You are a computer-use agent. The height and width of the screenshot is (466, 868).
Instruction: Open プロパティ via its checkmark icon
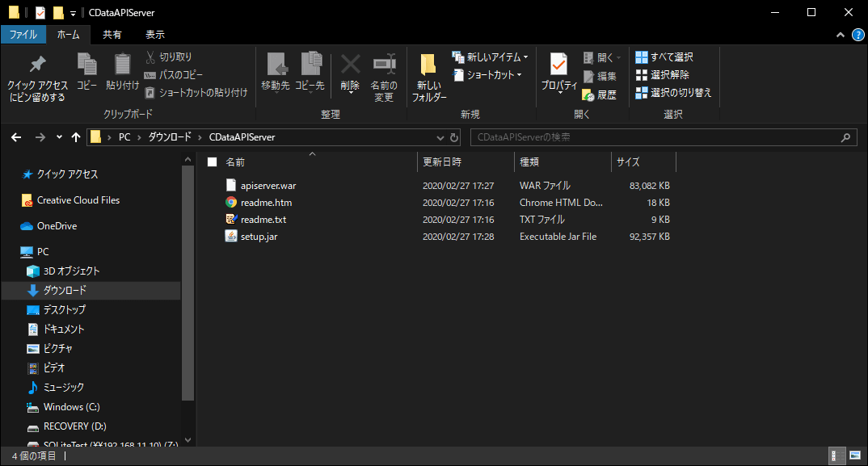[x=559, y=64]
